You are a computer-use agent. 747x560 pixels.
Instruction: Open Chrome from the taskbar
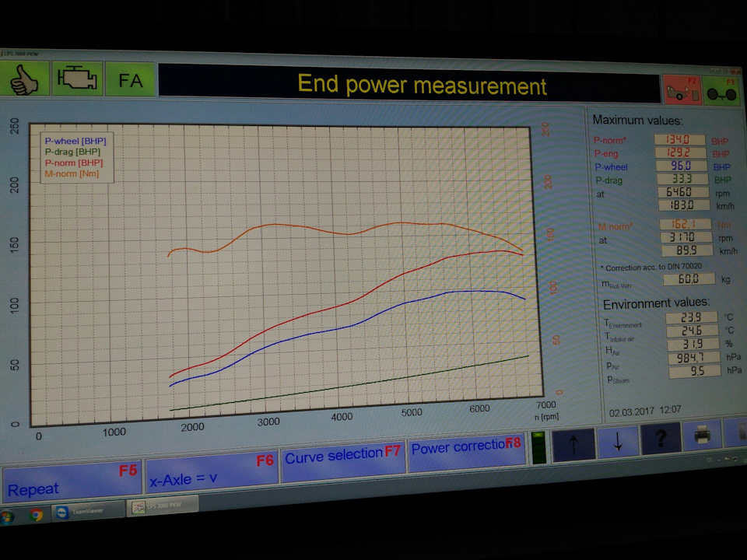(x=36, y=515)
